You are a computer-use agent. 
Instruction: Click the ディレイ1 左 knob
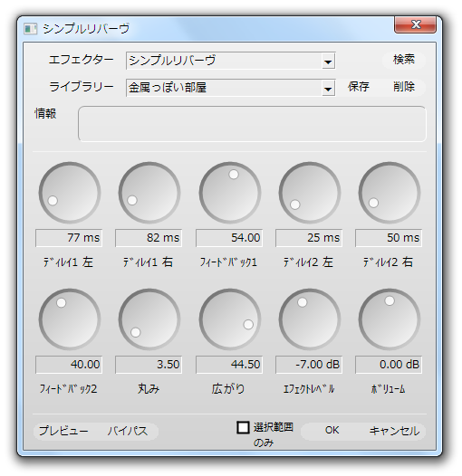(70, 193)
